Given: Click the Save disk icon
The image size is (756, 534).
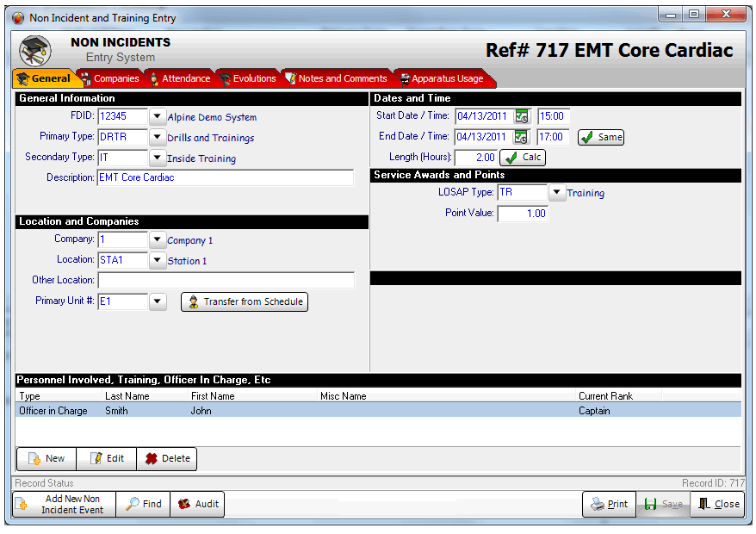Looking at the screenshot, I should (650, 504).
